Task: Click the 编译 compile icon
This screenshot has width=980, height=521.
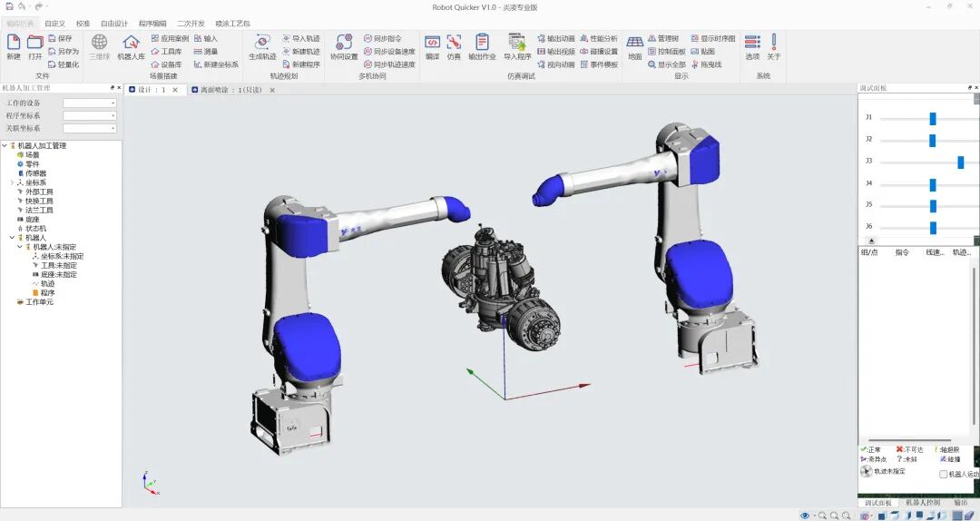Action: pos(433,42)
